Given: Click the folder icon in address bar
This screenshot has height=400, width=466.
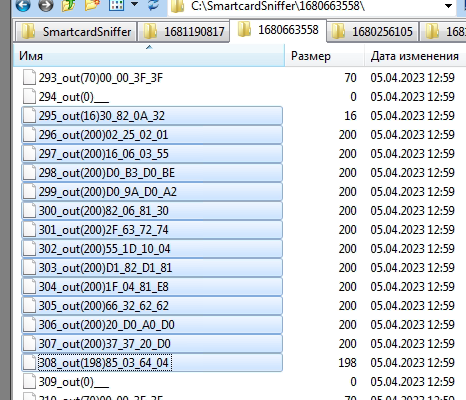Looking at the screenshot, I should click(x=178, y=6).
